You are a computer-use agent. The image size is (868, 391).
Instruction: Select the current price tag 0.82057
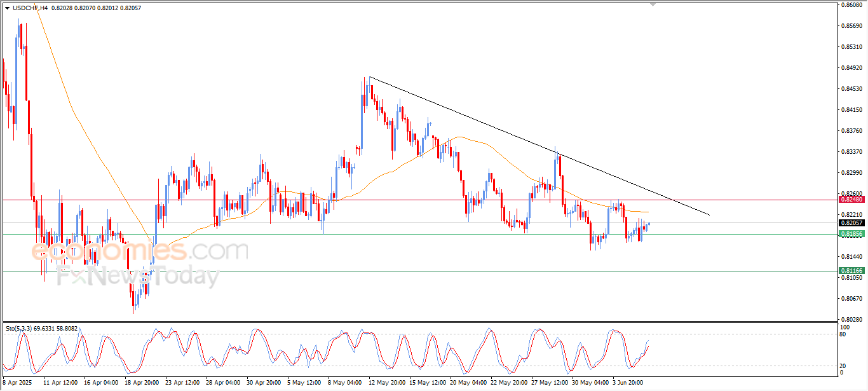[851, 223]
